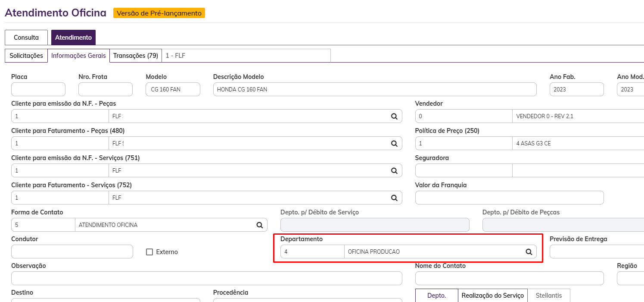Open Forma de Contato lookup magnifier
This screenshot has height=302, width=644.
tap(259, 225)
